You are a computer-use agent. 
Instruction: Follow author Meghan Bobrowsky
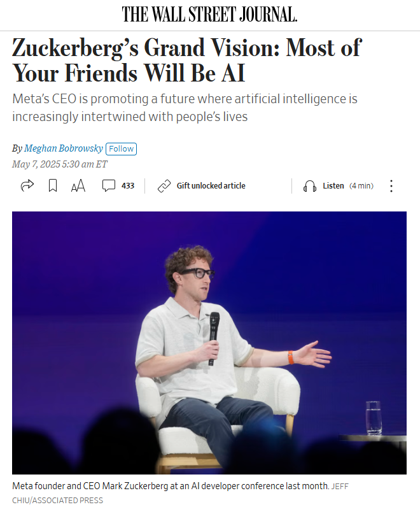point(121,149)
